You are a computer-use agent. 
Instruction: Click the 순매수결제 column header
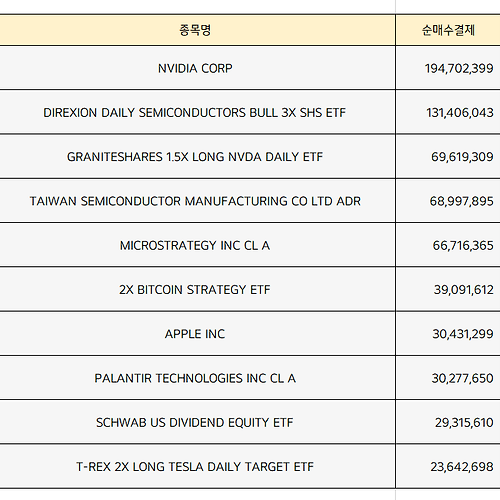448,30
